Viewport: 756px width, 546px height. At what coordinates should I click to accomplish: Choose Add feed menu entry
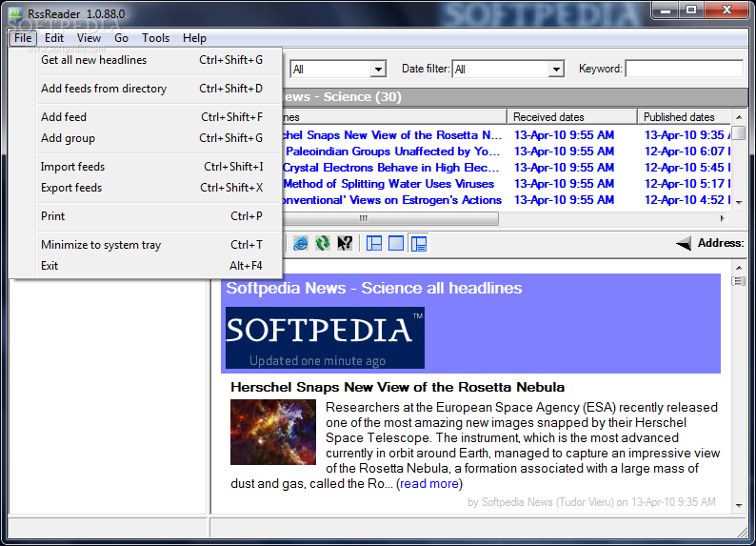click(x=152, y=116)
